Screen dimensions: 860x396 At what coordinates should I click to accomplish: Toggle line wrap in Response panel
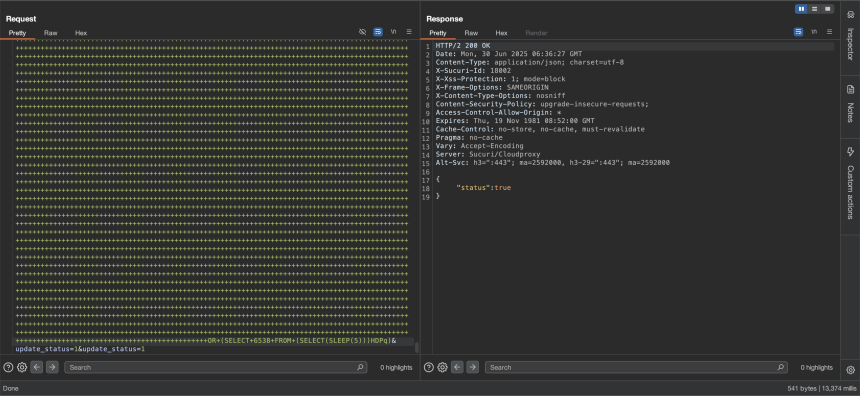pos(799,32)
